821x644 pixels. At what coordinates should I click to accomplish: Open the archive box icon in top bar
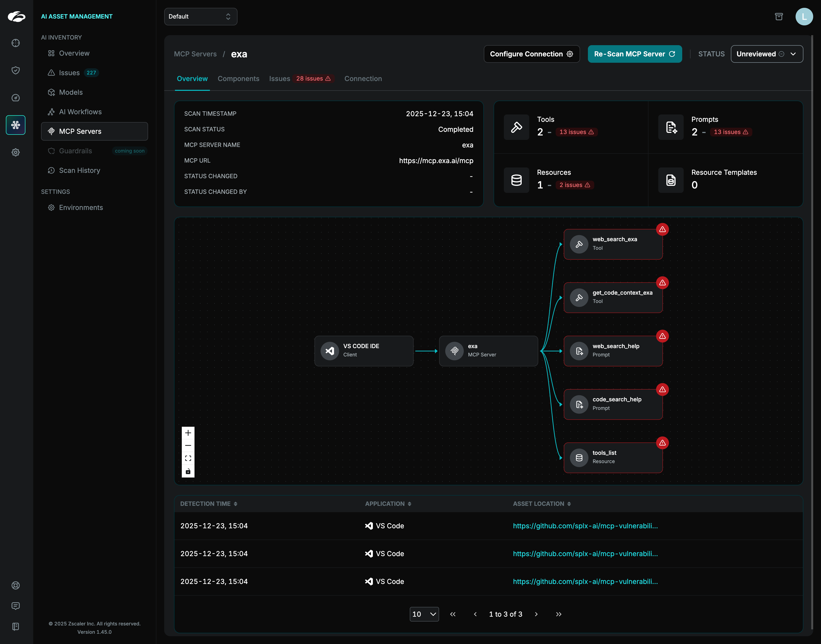coord(779,17)
